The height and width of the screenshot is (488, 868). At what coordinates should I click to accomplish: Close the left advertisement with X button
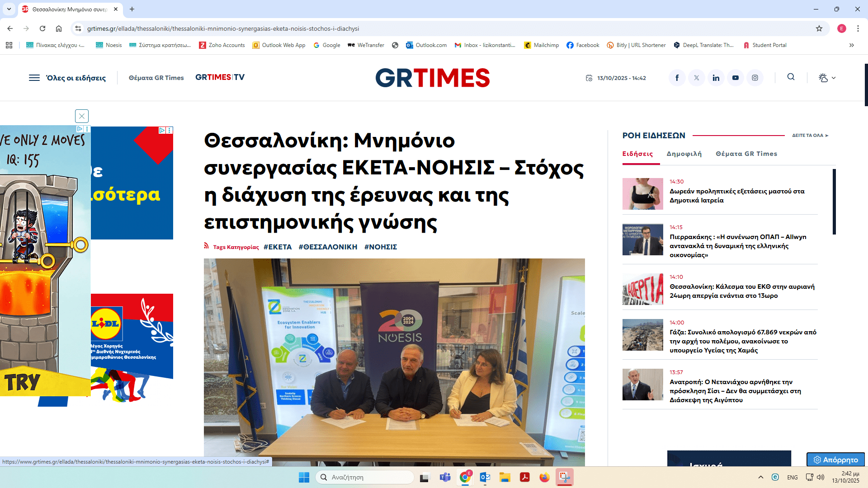point(82,116)
